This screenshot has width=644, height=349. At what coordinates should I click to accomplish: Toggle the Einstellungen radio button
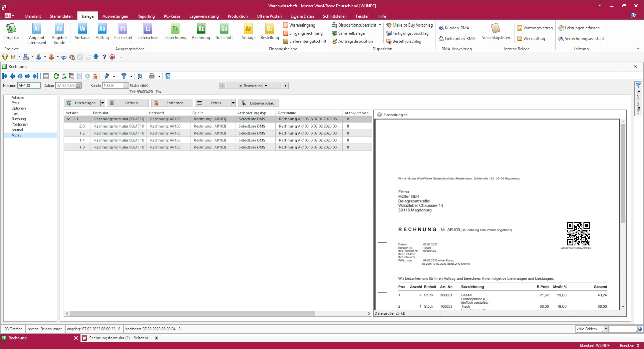[x=380, y=115]
